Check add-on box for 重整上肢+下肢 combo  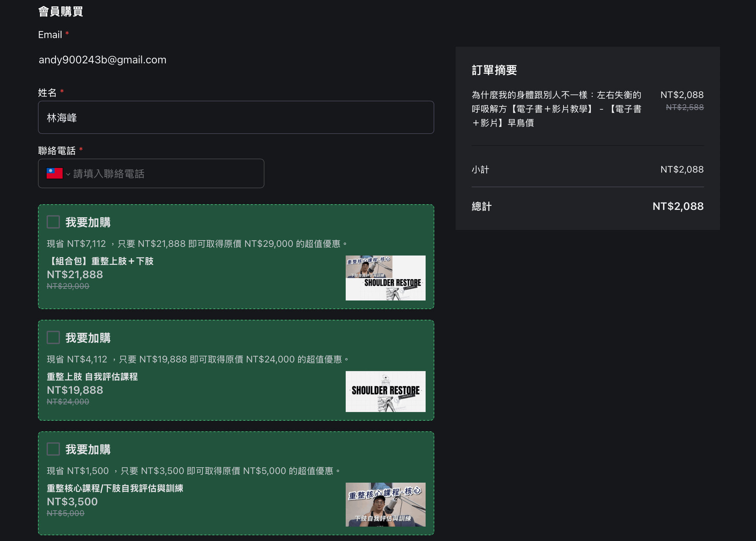(x=53, y=222)
